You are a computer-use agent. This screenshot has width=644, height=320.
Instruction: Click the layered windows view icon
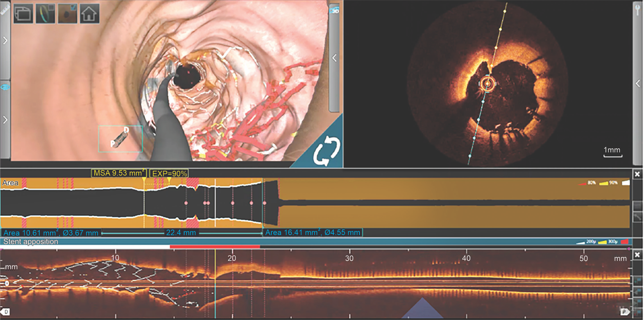[x=23, y=14]
